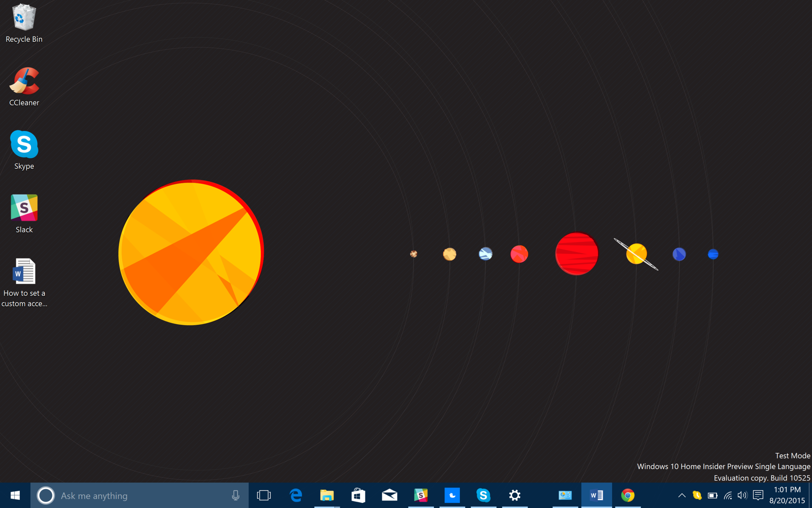
Task: View battery status in the system tray
Action: (713, 495)
